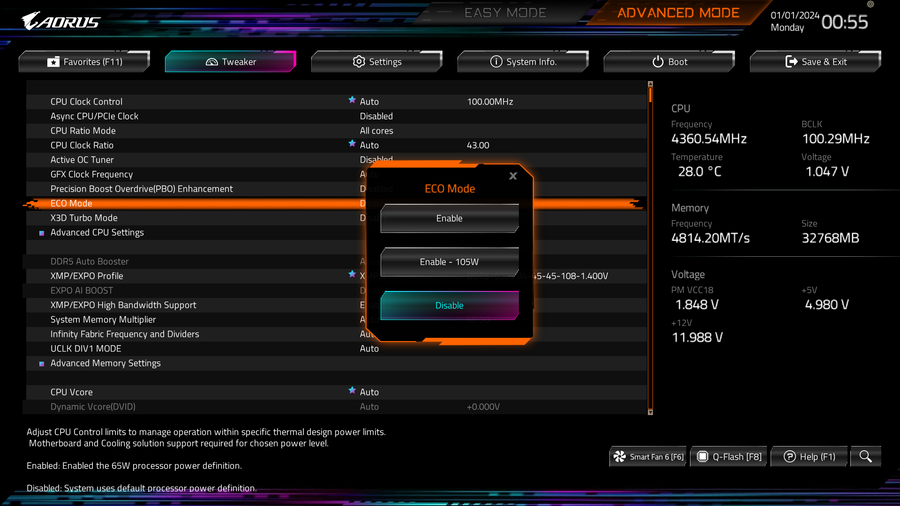Expand Advanced CPU Settings submenu
Viewport: 900px width, 506px height.
tap(97, 232)
